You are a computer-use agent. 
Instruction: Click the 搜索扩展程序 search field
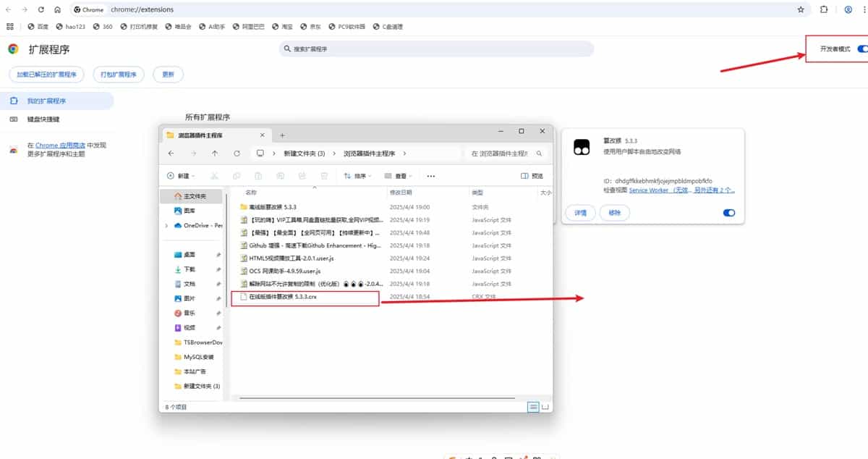pos(436,49)
